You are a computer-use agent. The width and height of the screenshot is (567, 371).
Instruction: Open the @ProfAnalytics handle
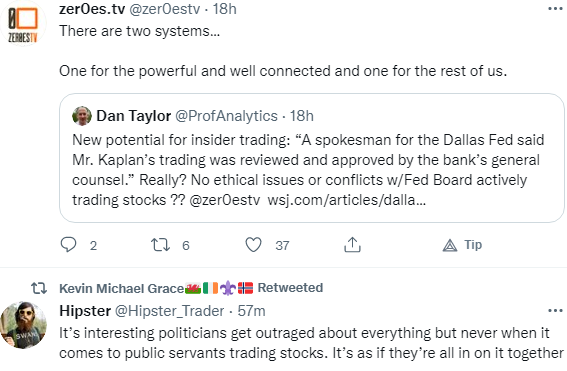226,116
